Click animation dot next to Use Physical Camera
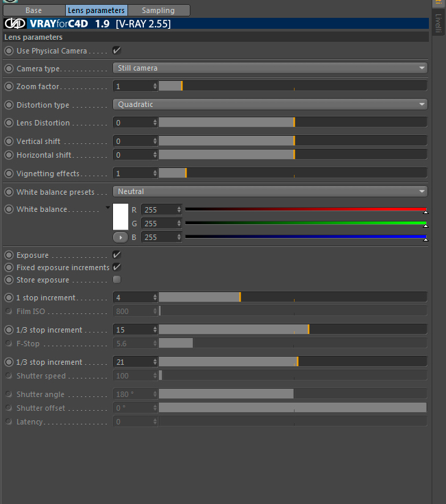 [x=9, y=51]
